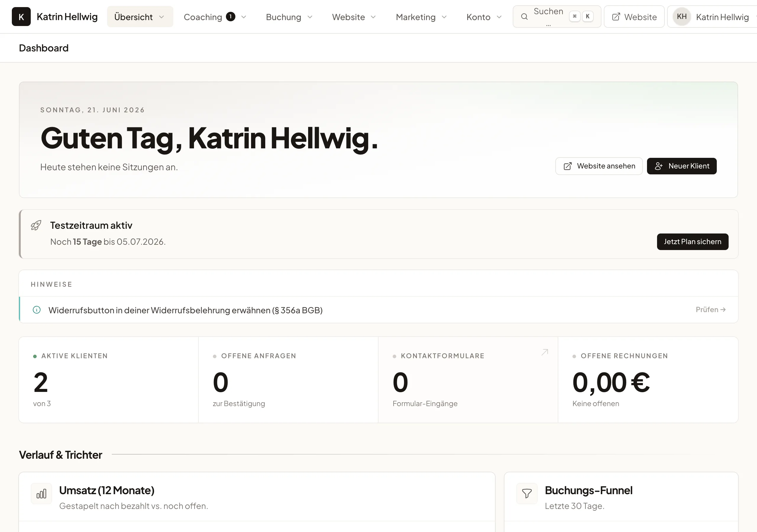
Task: Click the Coaching notification badge showing 1
Action: [x=230, y=17]
